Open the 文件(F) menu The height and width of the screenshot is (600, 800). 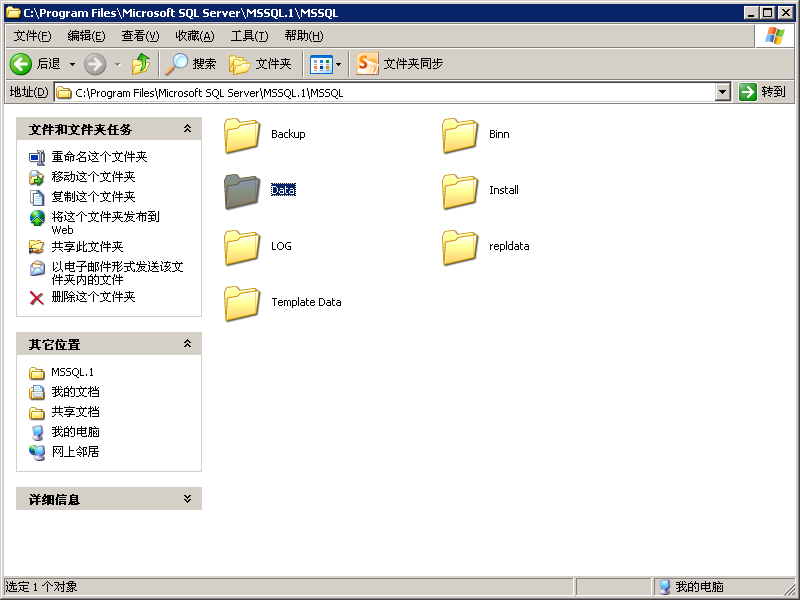32,36
